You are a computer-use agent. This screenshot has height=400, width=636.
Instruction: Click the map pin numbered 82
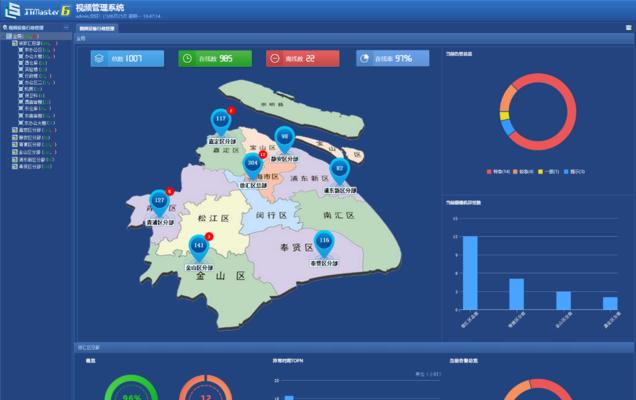(x=339, y=167)
